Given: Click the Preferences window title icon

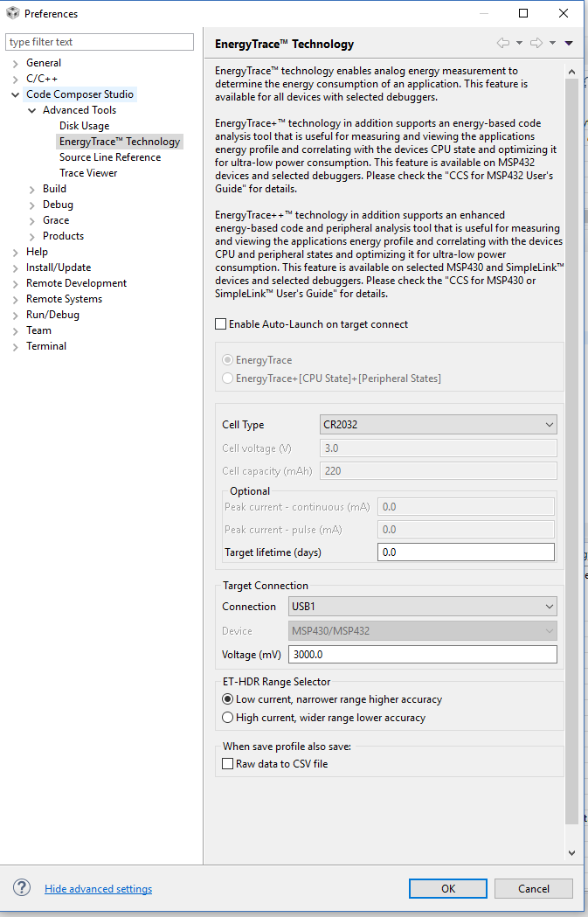Looking at the screenshot, I should click(x=13, y=13).
